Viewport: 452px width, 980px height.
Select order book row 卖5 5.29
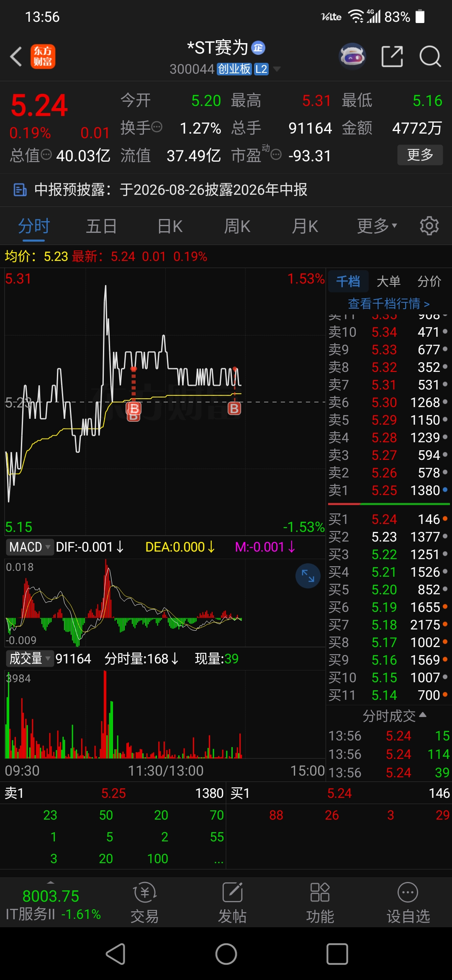[388, 420]
